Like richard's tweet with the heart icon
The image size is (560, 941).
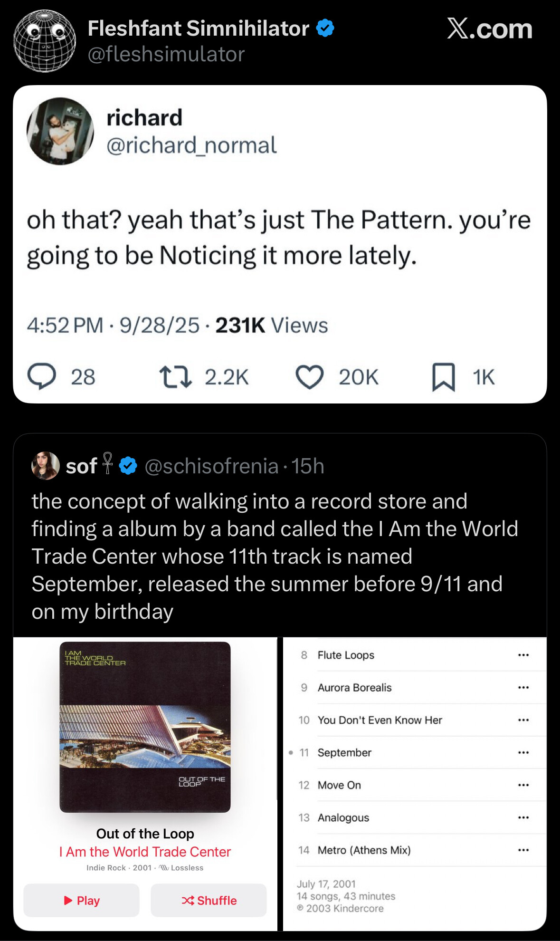pyautogui.click(x=310, y=377)
